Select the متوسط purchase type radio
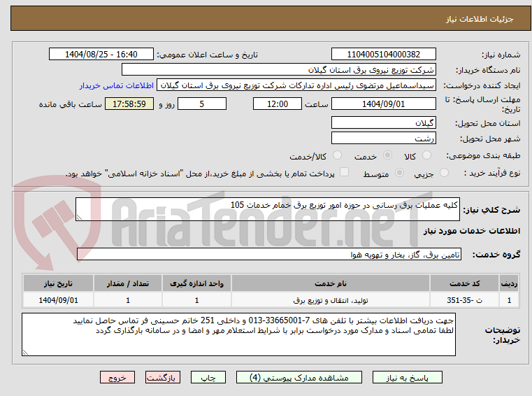Screen dimensions: 532x396 pos(400,173)
